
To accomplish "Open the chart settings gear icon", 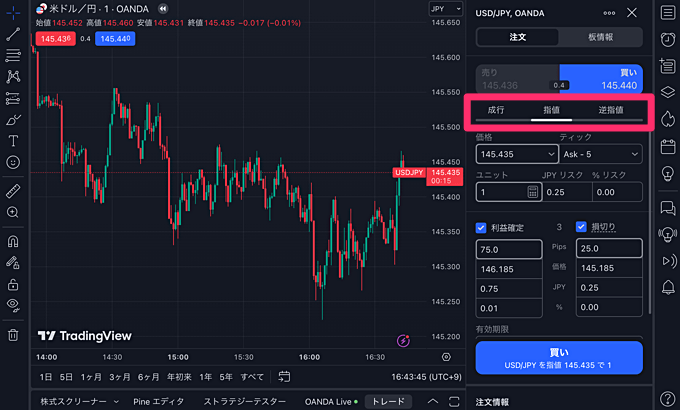I will [446, 357].
